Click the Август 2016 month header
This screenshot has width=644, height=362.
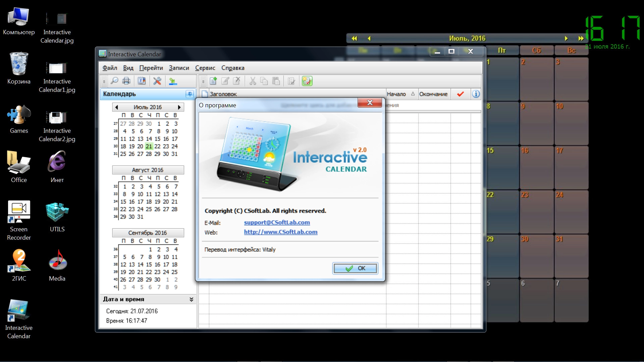tap(148, 170)
